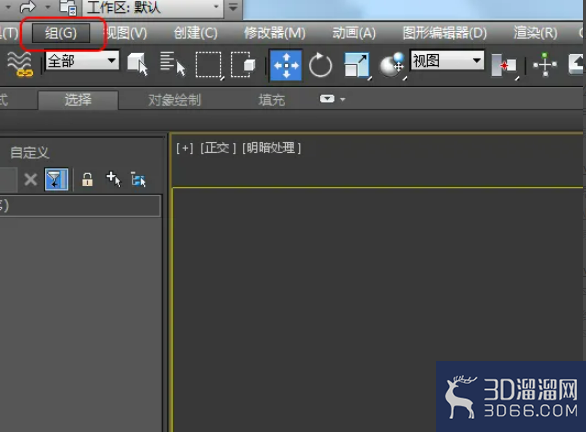
Task: Open the 图形编辑器(D) Graph Editors menu
Action: (x=445, y=33)
